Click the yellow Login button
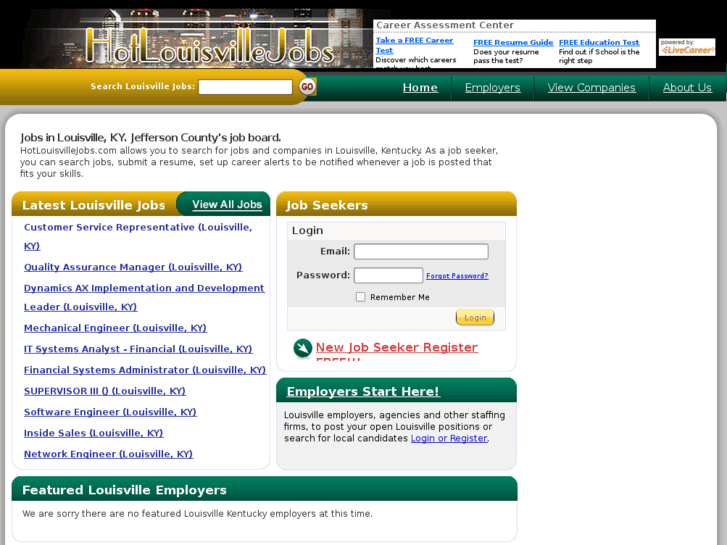The height and width of the screenshot is (545, 727). point(475,318)
